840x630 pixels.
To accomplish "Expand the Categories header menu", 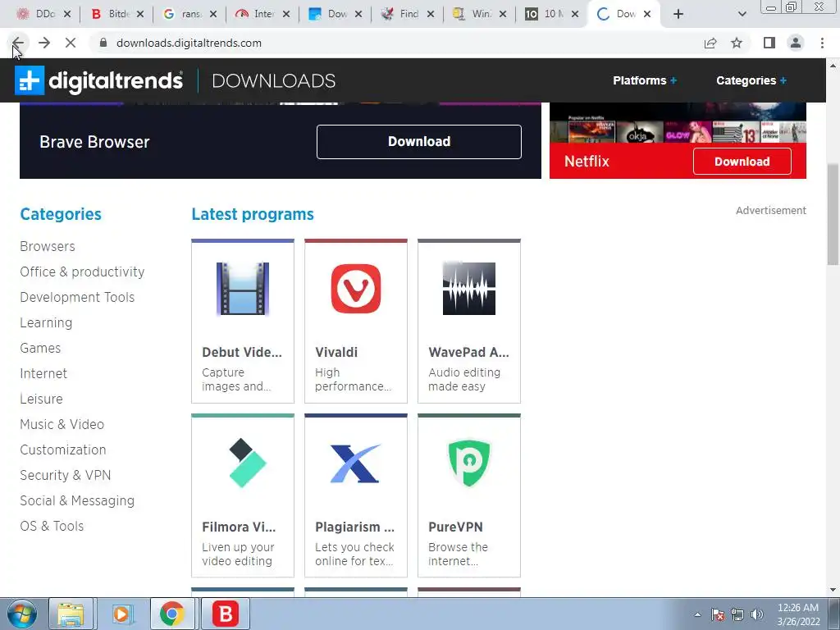I will (751, 80).
